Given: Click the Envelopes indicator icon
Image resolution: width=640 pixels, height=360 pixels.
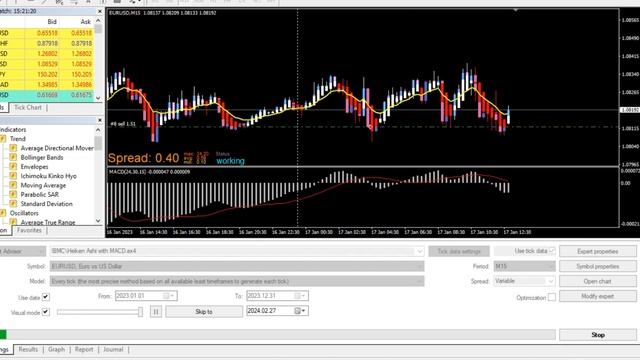Looking at the screenshot, I should coord(13,167).
